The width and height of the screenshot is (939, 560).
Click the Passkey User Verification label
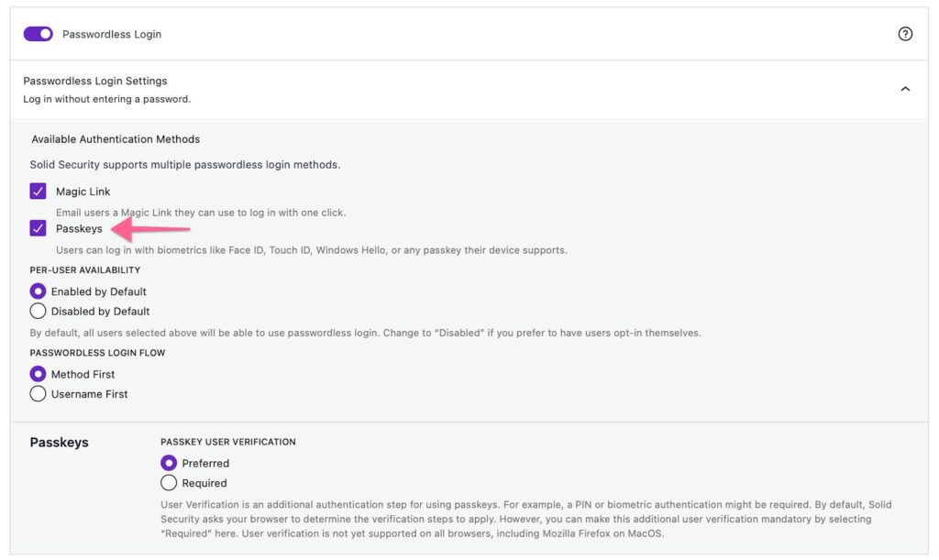[228, 442]
